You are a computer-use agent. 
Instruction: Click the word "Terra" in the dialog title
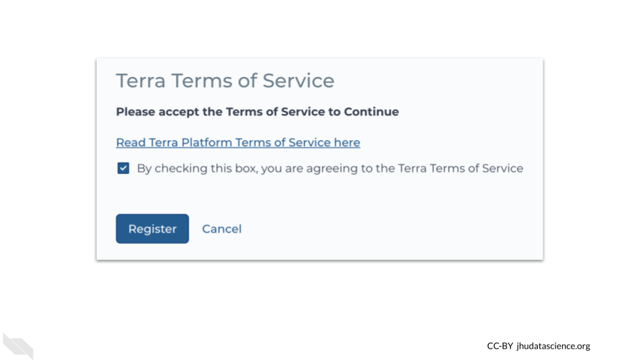coord(141,80)
